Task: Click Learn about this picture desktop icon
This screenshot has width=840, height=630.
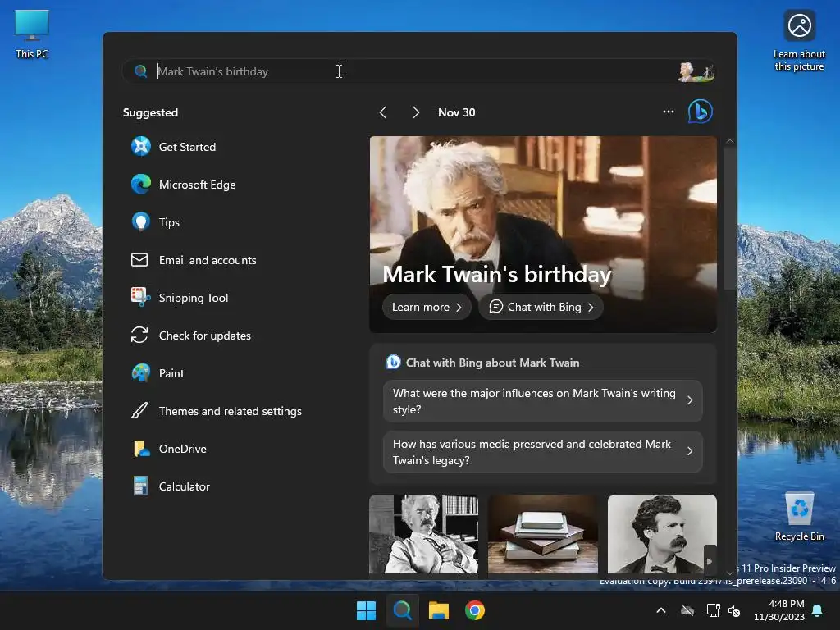Action: click(799, 41)
